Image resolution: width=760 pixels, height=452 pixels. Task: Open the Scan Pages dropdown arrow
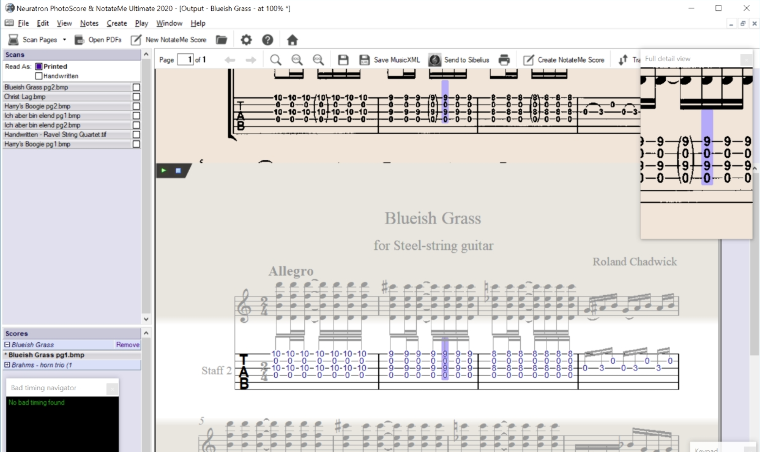pos(64,40)
